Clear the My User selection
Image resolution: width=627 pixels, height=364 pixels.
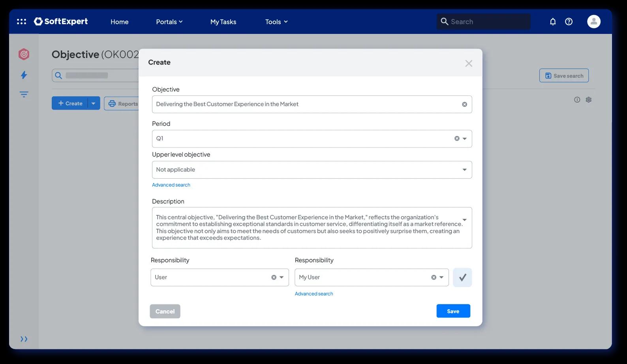coord(434,277)
